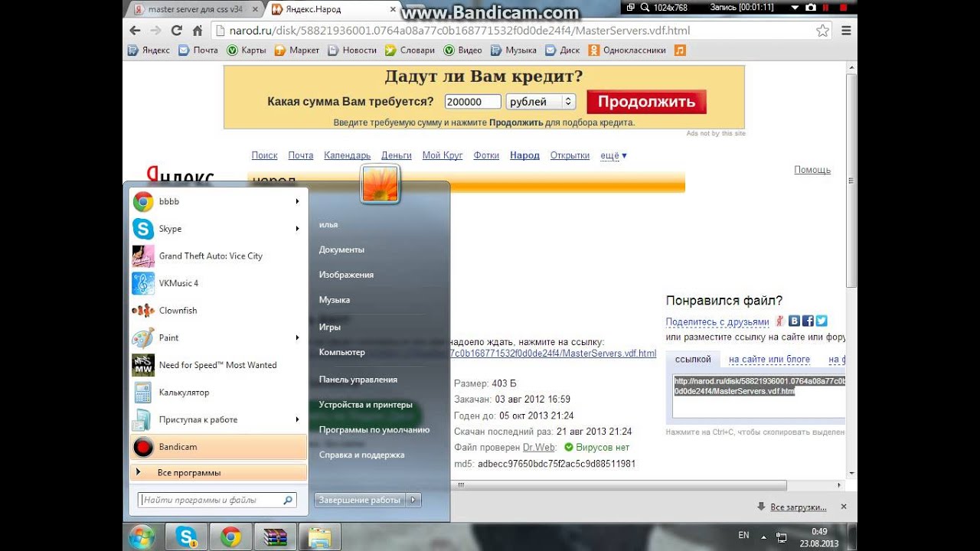
Task: Open shutdown options arrow
Action: click(x=413, y=500)
